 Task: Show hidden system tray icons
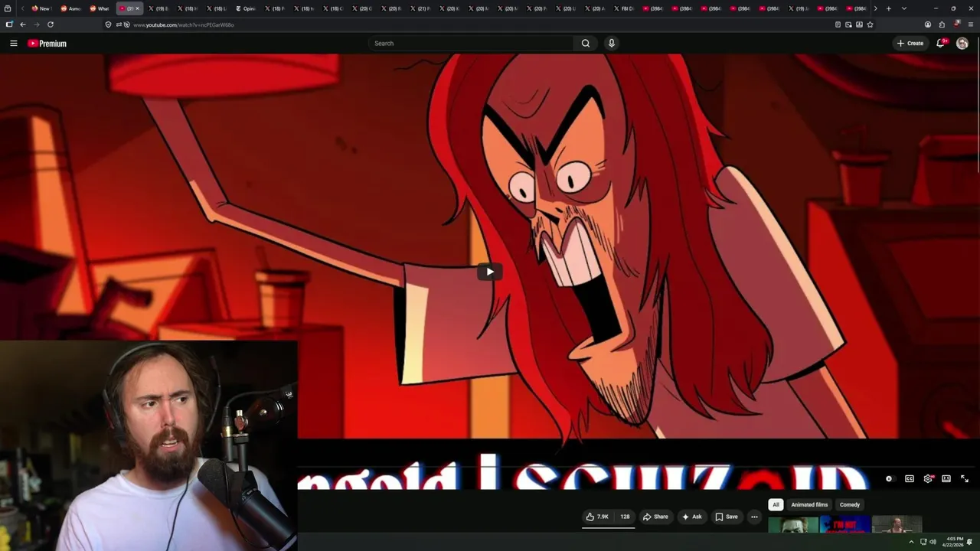coord(911,542)
